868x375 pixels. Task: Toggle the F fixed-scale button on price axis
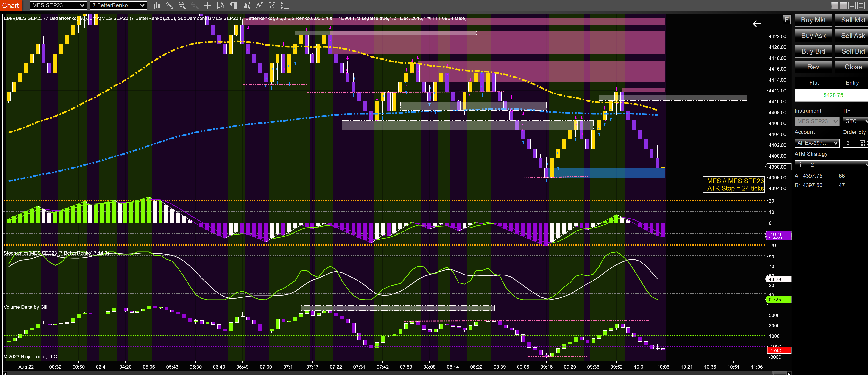786,20
